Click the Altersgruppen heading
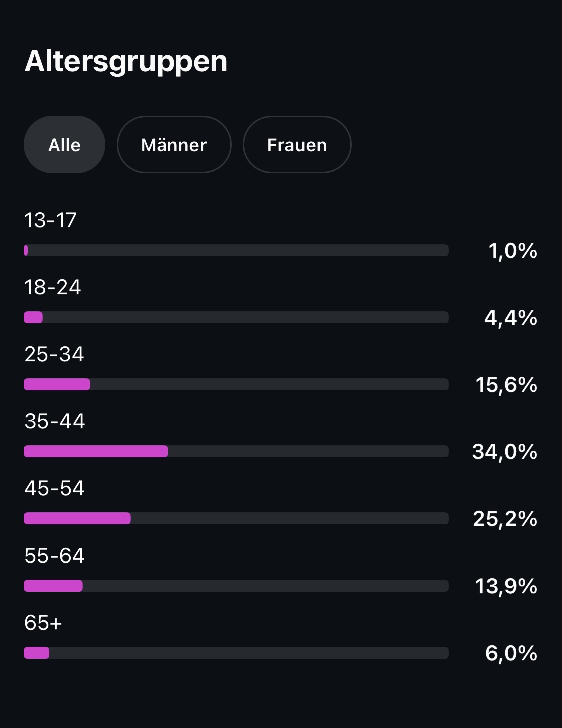 [x=126, y=61]
